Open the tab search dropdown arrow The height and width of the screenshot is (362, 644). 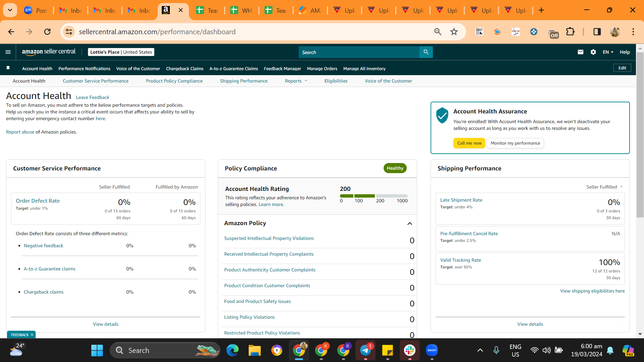click(x=10, y=10)
